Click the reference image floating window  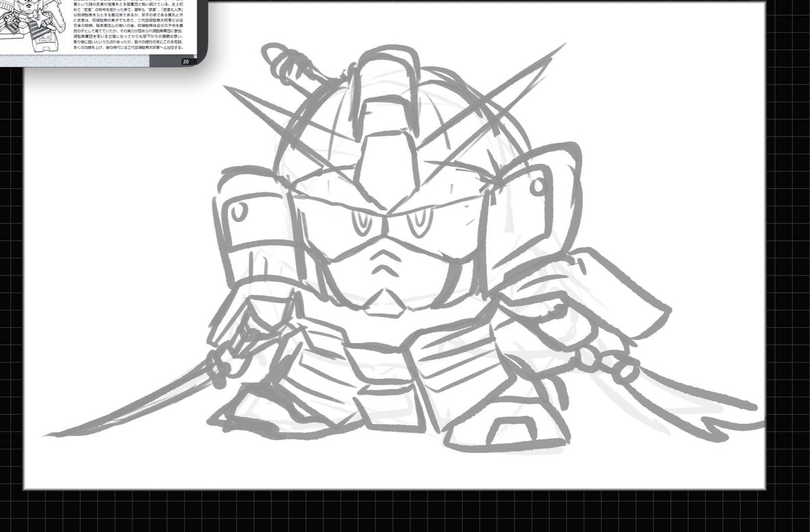click(x=103, y=33)
